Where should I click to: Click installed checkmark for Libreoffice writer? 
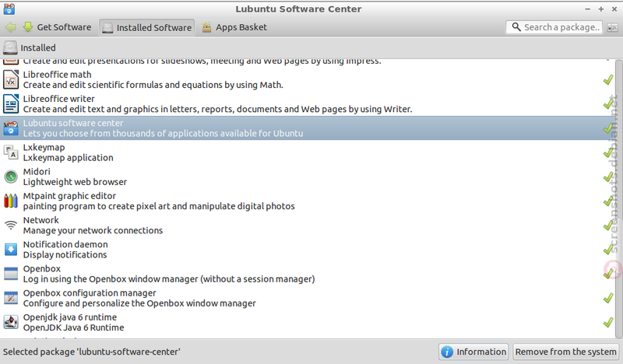[x=608, y=103]
